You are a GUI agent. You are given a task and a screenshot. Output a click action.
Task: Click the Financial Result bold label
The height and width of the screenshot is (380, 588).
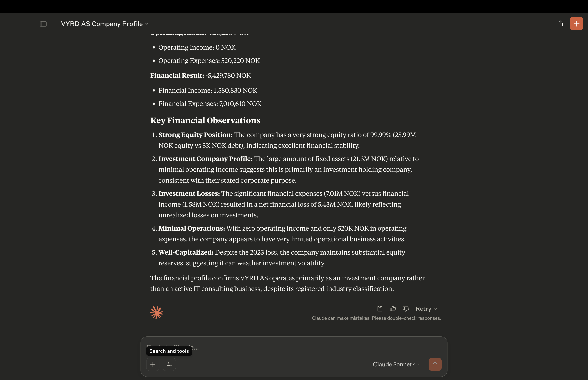pyautogui.click(x=177, y=76)
